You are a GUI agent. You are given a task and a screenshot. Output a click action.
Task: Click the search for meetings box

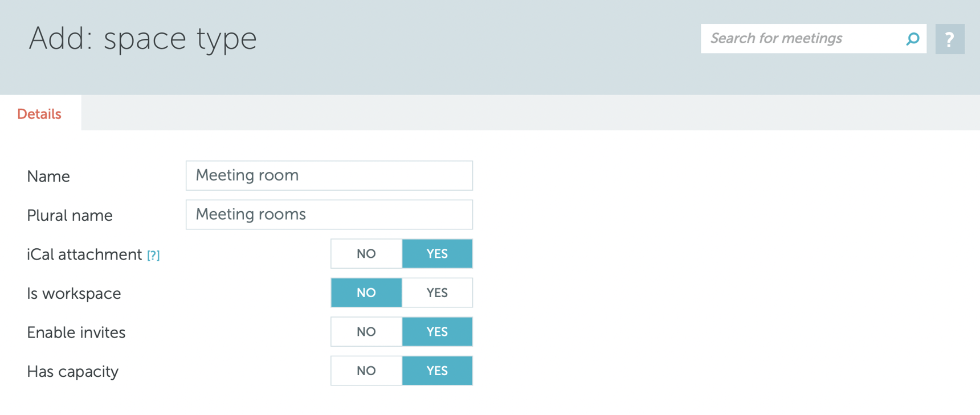(798, 39)
